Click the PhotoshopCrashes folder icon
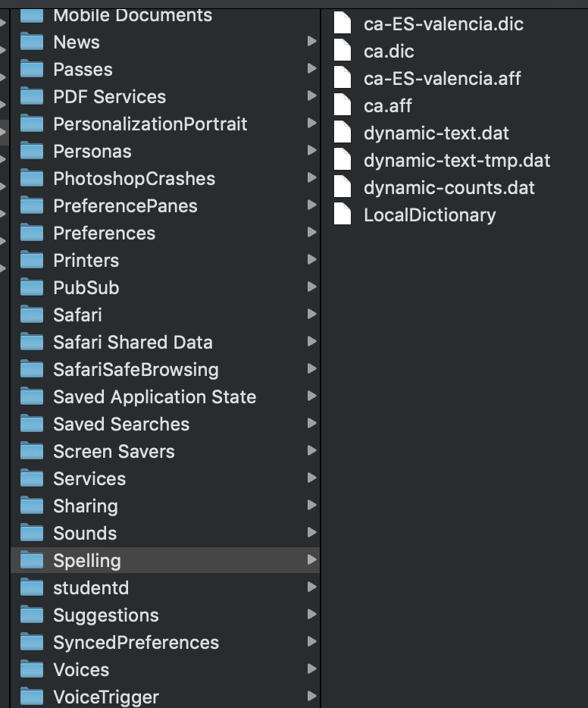The image size is (588, 708). [x=32, y=178]
